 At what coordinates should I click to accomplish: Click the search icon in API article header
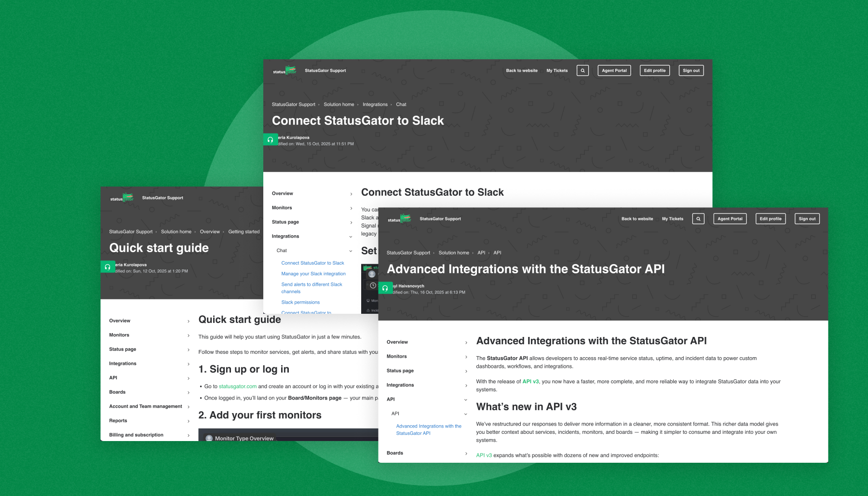point(698,219)
